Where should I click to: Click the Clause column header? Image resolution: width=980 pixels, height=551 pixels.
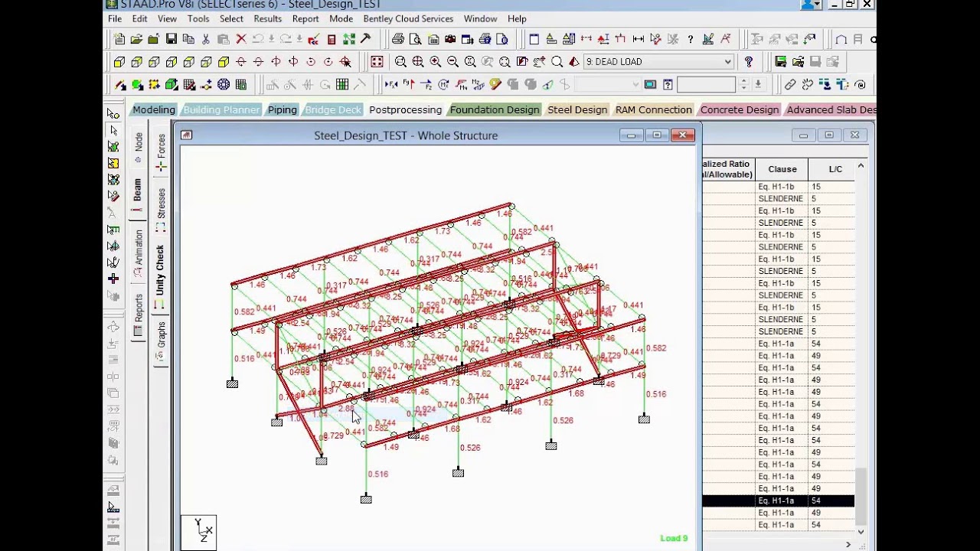pyautogui.click(x=782, y=169)
